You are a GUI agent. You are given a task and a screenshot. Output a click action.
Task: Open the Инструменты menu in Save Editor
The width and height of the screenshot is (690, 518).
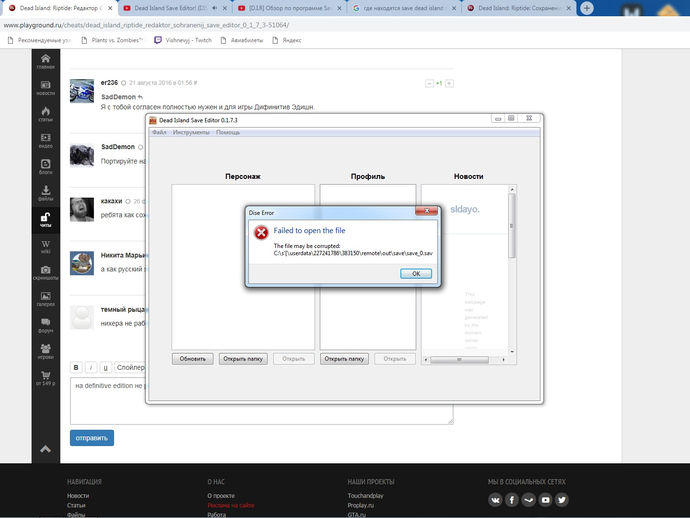pyautogui.click(x=191, y=132)
